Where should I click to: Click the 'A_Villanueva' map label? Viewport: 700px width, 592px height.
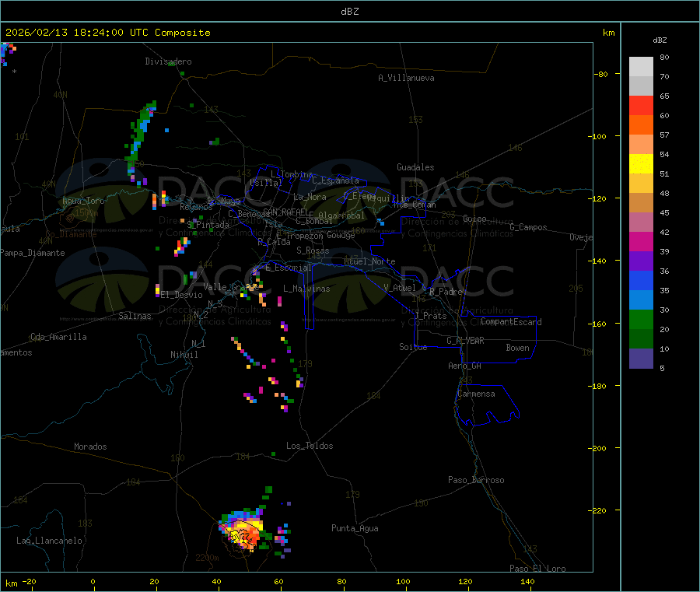click(406, 78)
